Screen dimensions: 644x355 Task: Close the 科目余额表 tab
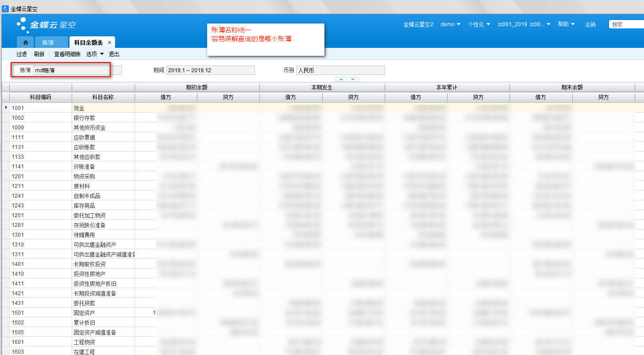pos(109,43)
